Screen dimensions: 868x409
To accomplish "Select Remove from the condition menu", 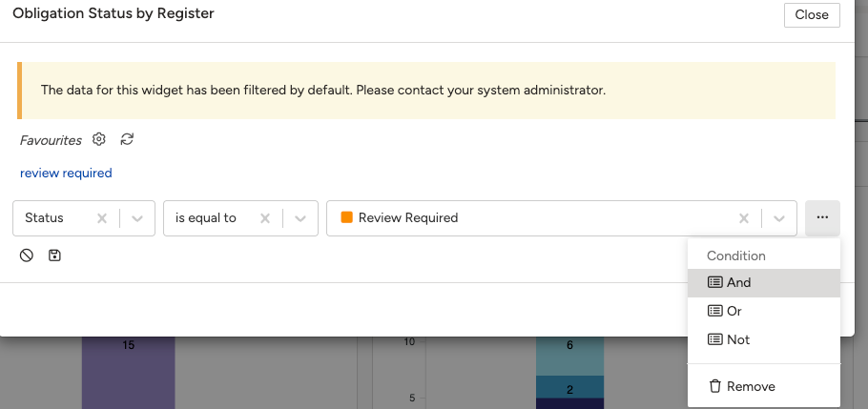I will tap(764, 386).
